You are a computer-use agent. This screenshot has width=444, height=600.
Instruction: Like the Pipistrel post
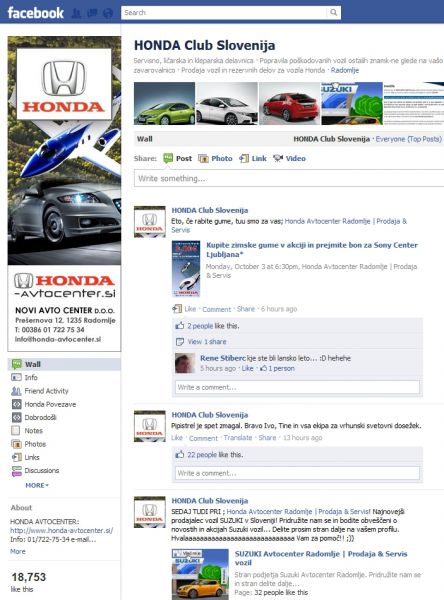(177, 437)
